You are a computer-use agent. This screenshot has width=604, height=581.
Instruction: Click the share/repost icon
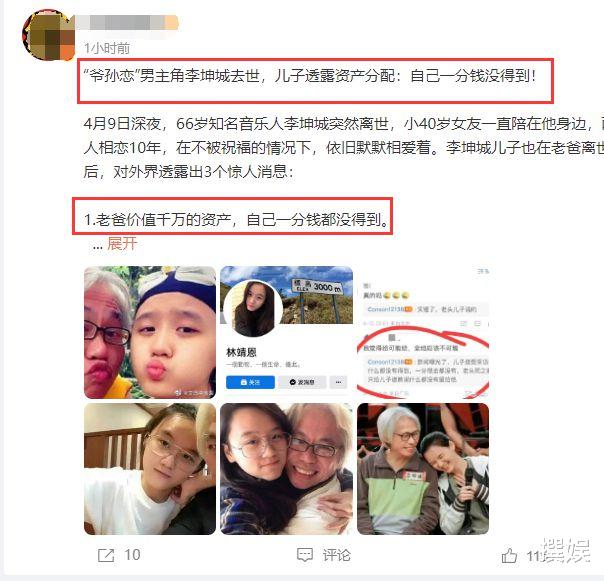tap(106, 555)
